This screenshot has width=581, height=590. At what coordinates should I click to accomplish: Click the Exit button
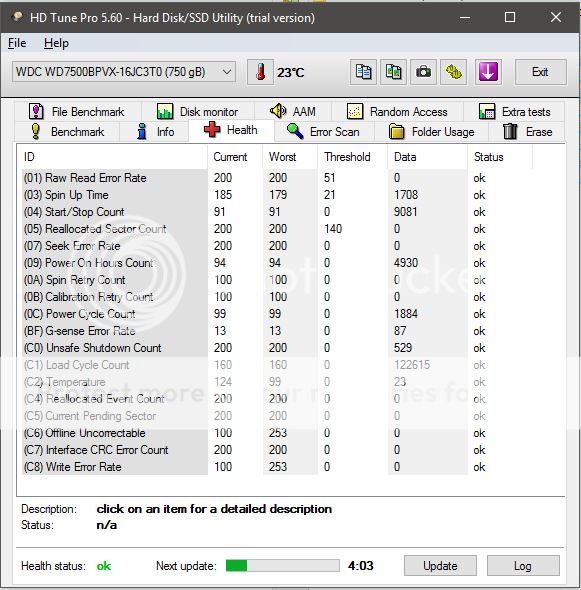(x=540, y=72)
